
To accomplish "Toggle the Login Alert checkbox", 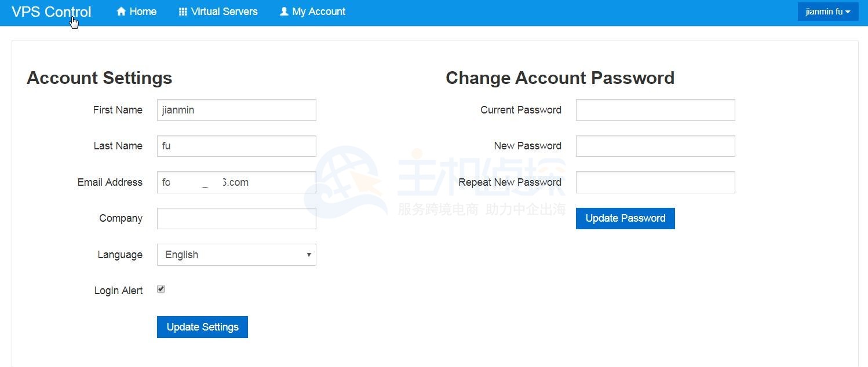I will pos(161,289).
